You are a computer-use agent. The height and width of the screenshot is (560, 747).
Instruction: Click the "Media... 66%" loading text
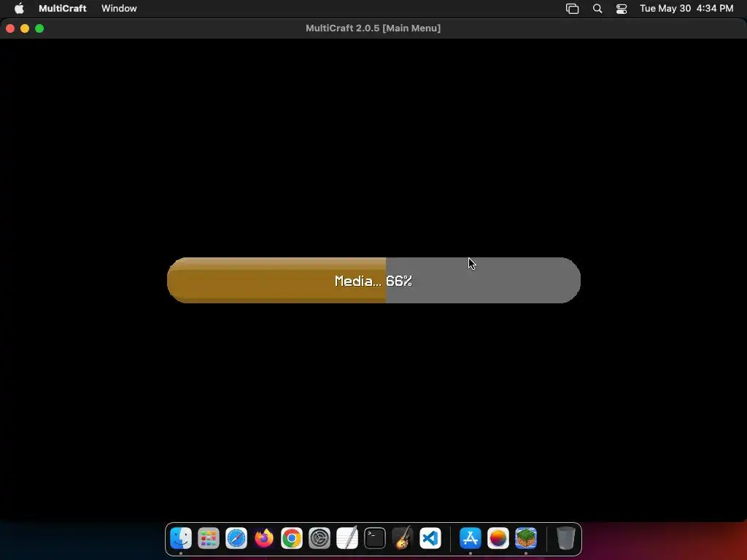[x=373, y=281]
